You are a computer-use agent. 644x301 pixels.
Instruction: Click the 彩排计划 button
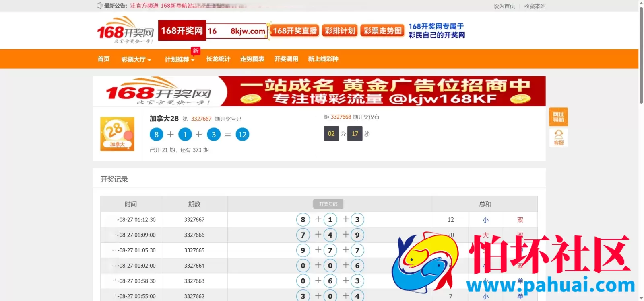(x=340, y=31)
